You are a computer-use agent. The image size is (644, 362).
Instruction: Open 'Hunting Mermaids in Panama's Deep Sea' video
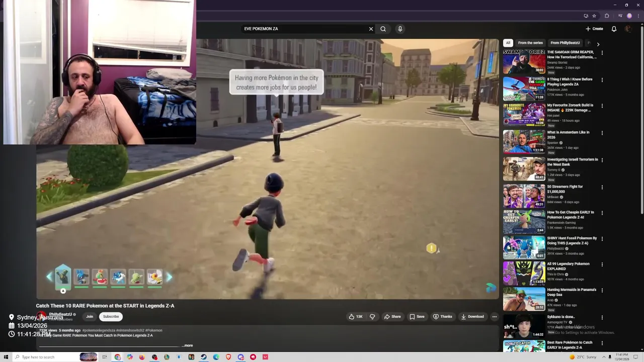[x=572, y=292]
